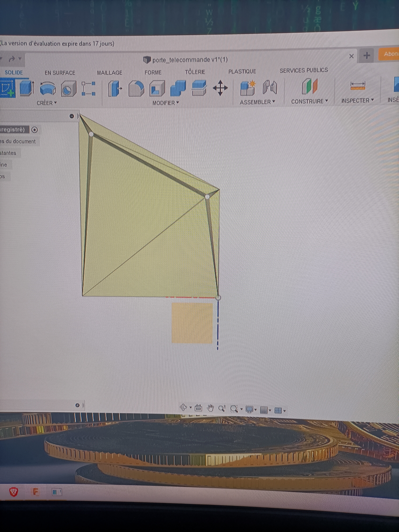Expand the MODIFIER dropdown menu

[166, 103]
